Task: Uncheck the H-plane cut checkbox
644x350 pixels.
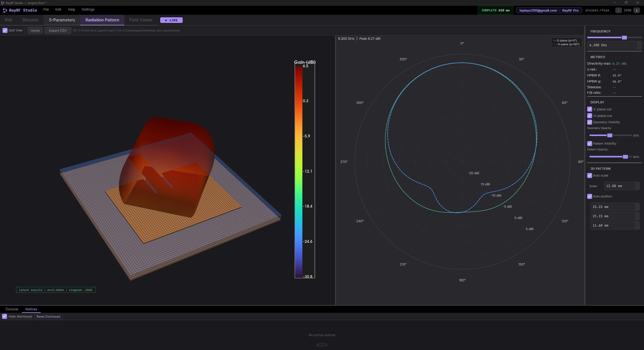Action: tap(589, 115)
